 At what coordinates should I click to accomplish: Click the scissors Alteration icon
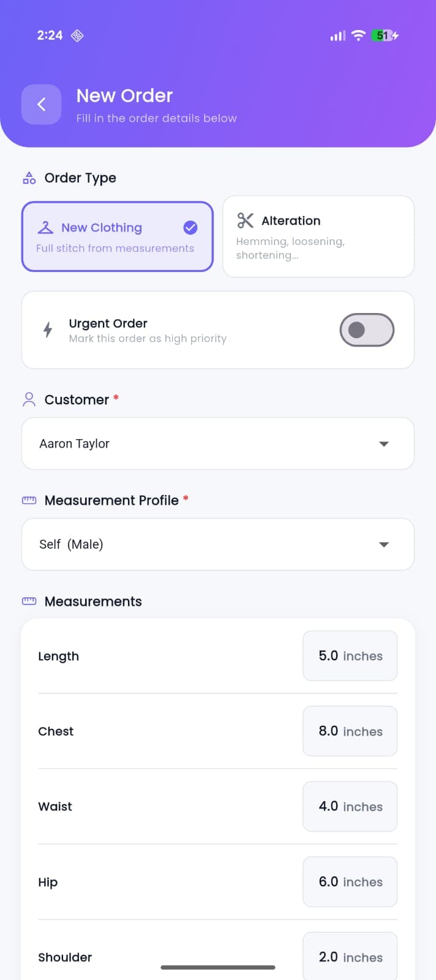(246, 221)
